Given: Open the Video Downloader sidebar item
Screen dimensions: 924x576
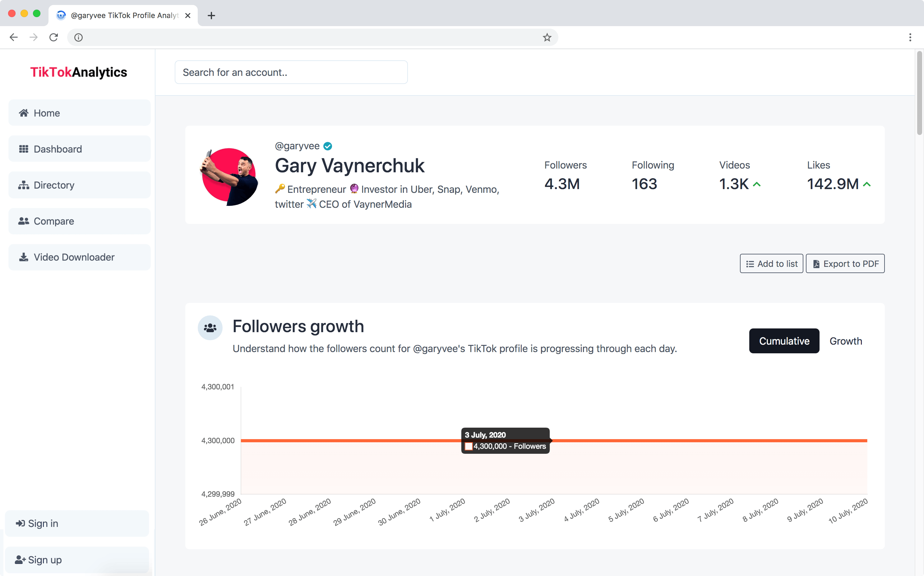Looking at the screenshot, I should (x=79, y=257).
